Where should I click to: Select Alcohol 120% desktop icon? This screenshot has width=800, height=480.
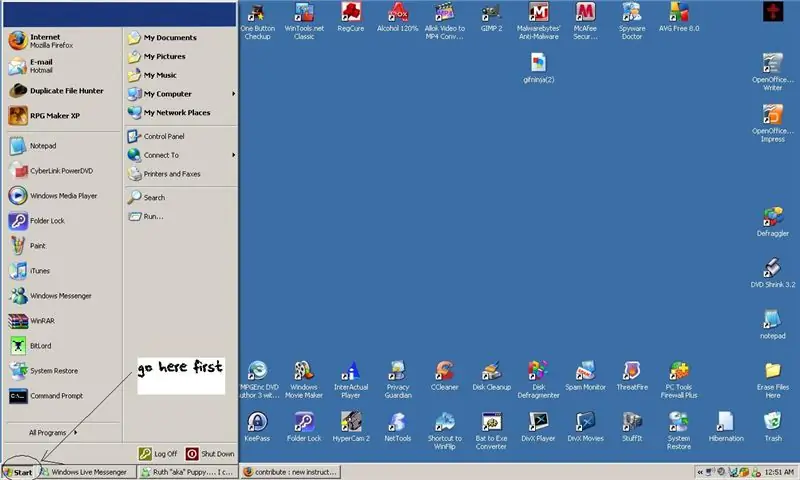tap(397, 17)
